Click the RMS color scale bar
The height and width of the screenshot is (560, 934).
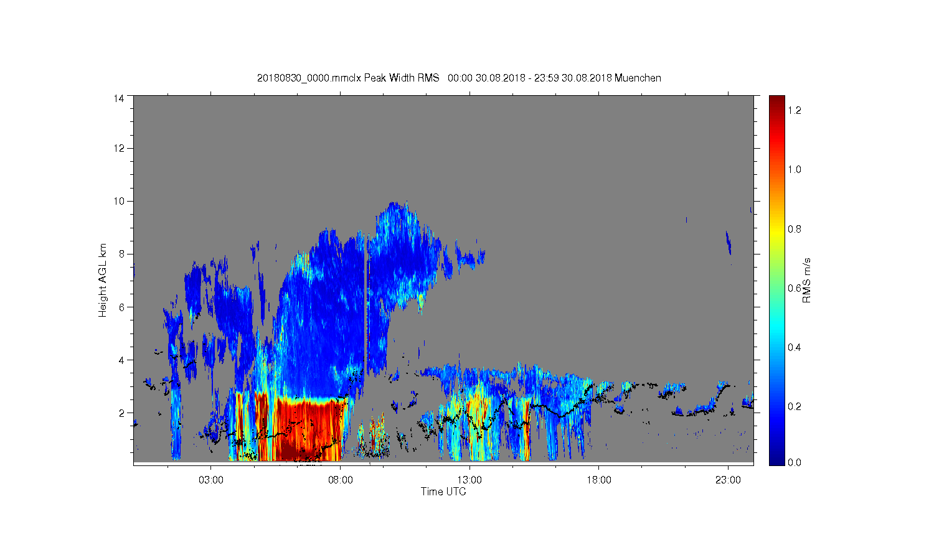776,280
